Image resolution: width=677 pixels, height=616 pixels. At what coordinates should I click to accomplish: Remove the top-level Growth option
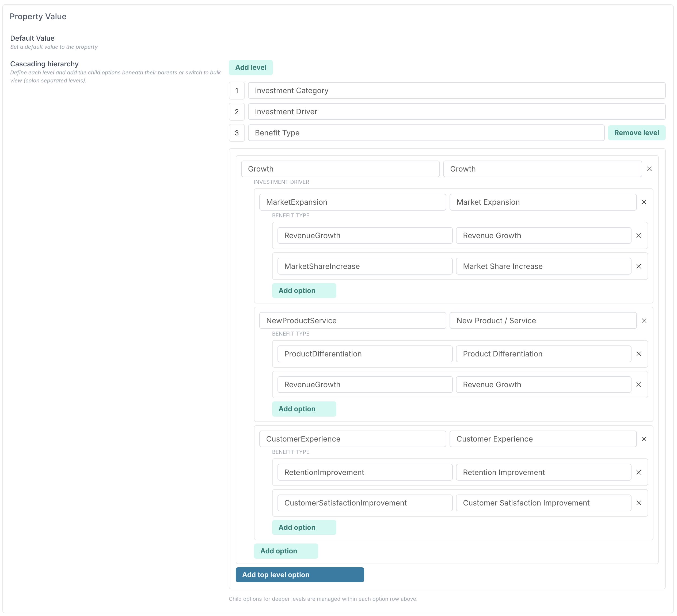[x=649, y=169]
